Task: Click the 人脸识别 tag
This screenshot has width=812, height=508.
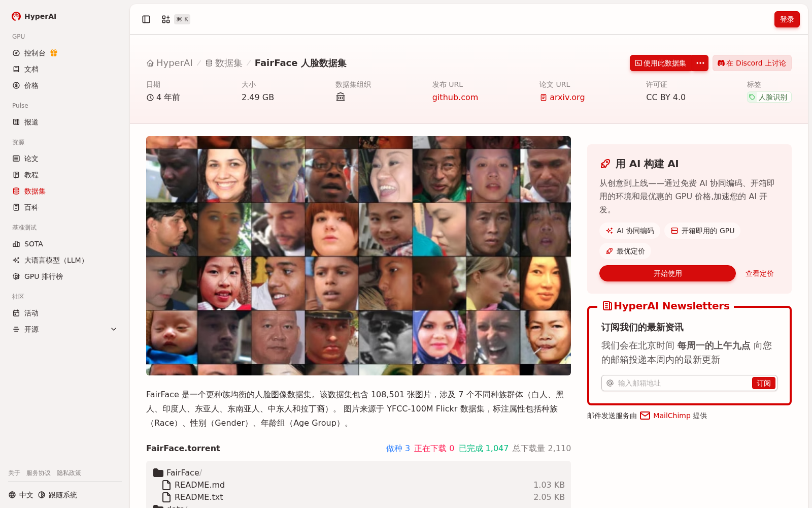Action: click(x=769, y=97)
